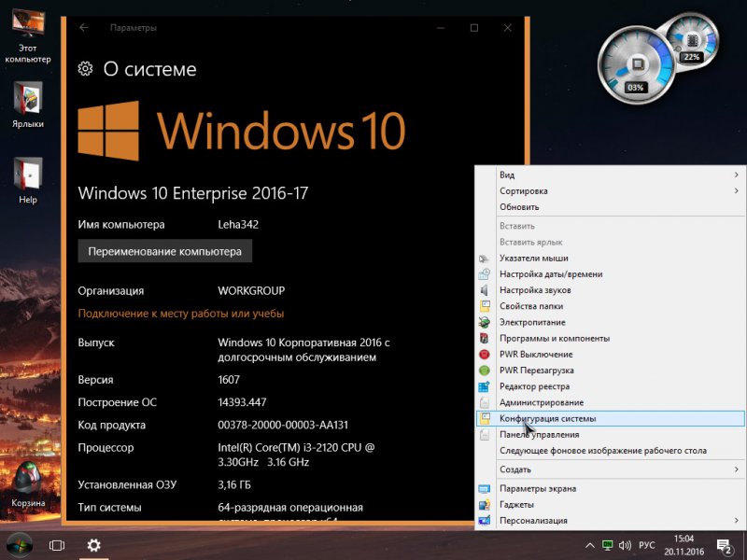Show hidden tray icons chevron
747x560 pixels.
pyautogui.click(x=589, y=545)
